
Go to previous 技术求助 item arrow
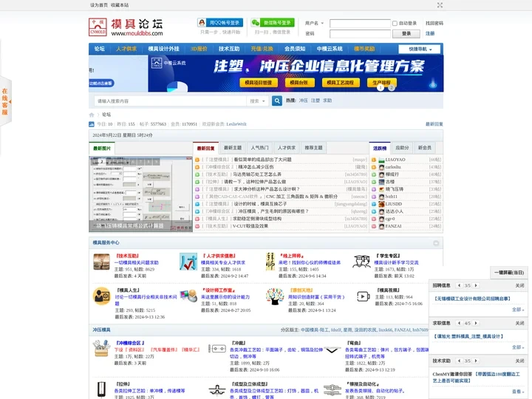pyautogui.click(x=459, y=361)
